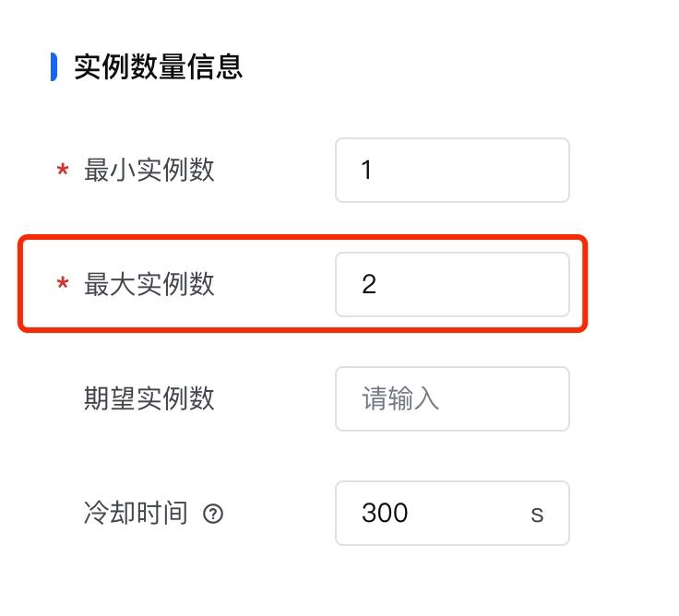Click the value 1 in minimum instances
This screenshot has width=679, height=616.
(367, 171)
